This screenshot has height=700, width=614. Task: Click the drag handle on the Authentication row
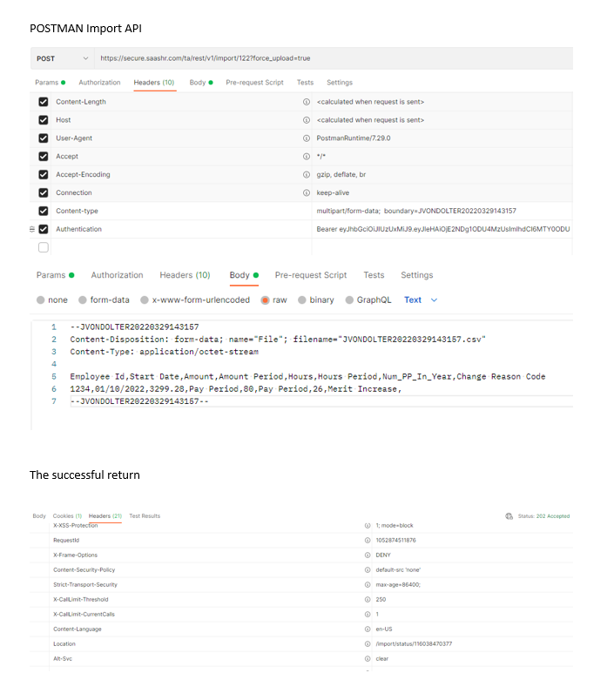[31, 229]
